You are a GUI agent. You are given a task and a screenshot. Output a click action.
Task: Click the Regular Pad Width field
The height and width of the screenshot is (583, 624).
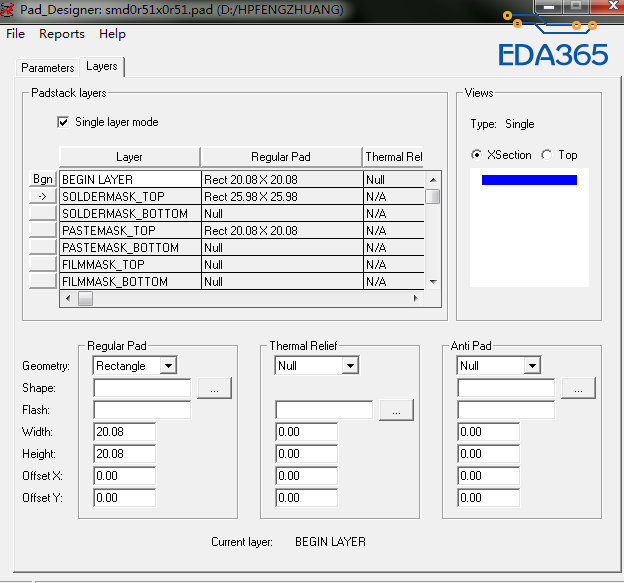pos(125,432)
